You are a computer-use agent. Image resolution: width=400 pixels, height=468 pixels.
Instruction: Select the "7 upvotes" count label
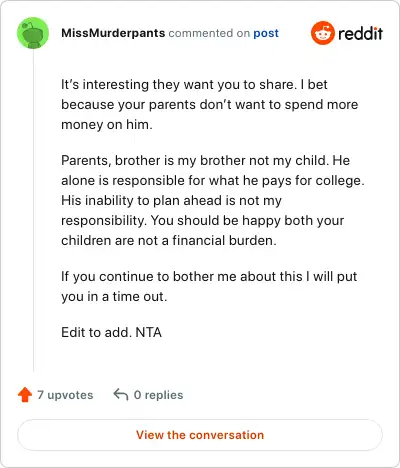point(65,395)
